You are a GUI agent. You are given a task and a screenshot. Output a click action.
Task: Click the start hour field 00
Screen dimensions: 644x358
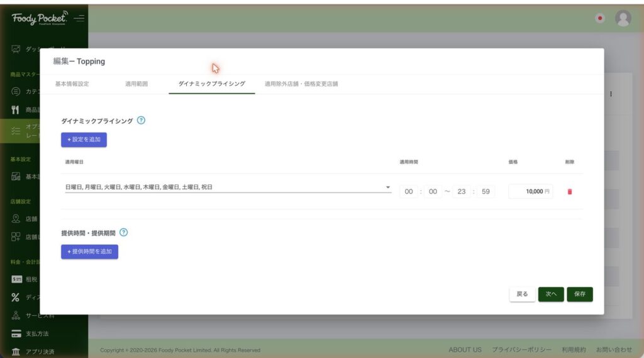pyautogui.click(x=409, y=192)
